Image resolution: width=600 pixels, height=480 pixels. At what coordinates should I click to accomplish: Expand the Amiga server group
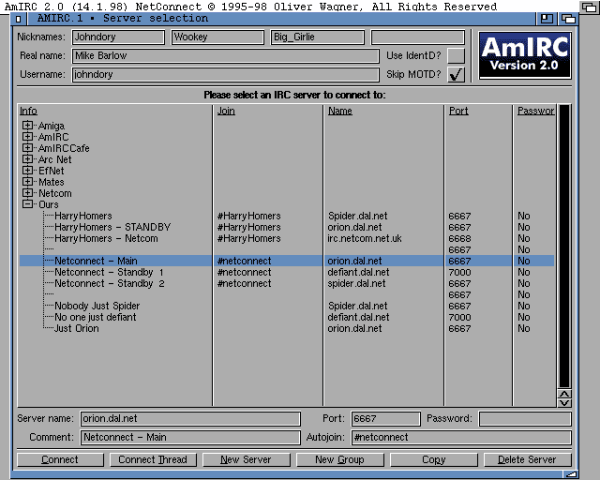click(x=28, y=125)
